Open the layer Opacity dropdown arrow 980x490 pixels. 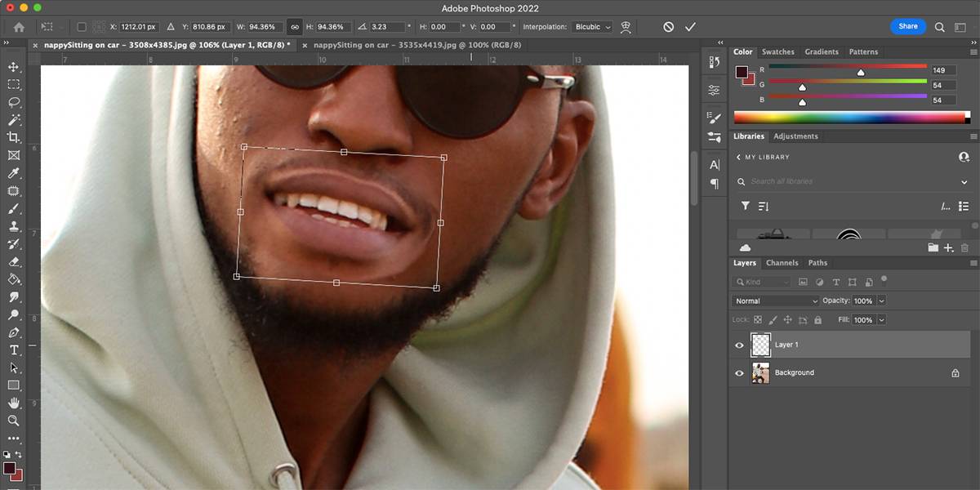880,301
